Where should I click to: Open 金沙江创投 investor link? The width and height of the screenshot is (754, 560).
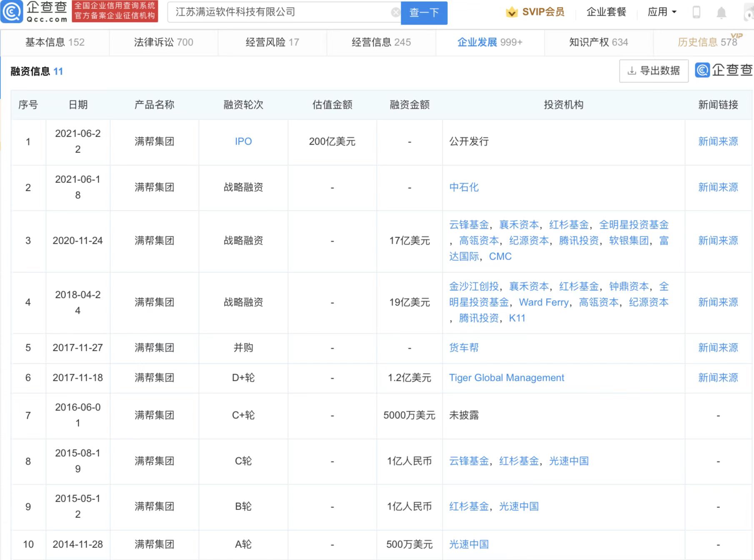click(x=474, y=287)
